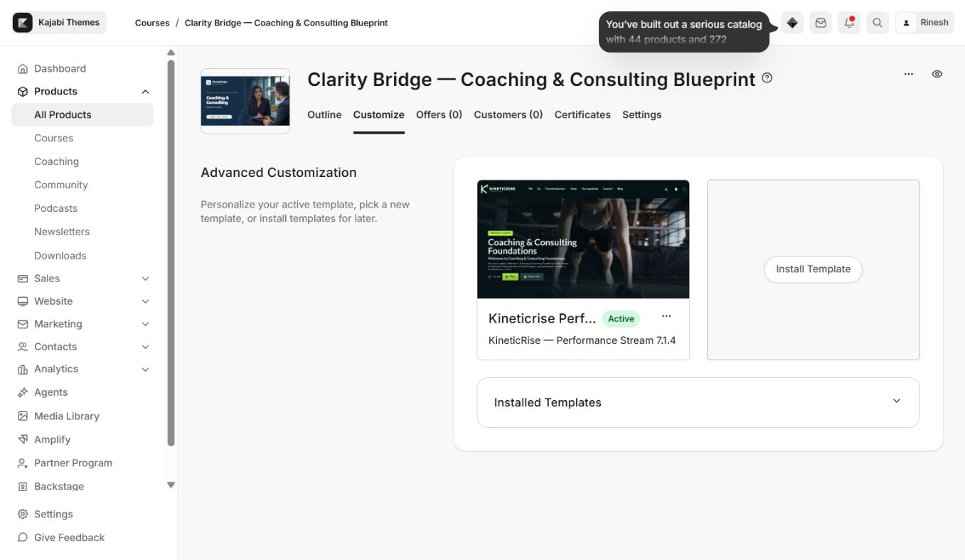Click the Amplify label in sidebar
The image size is (965, 560).
tap(53, 439)
